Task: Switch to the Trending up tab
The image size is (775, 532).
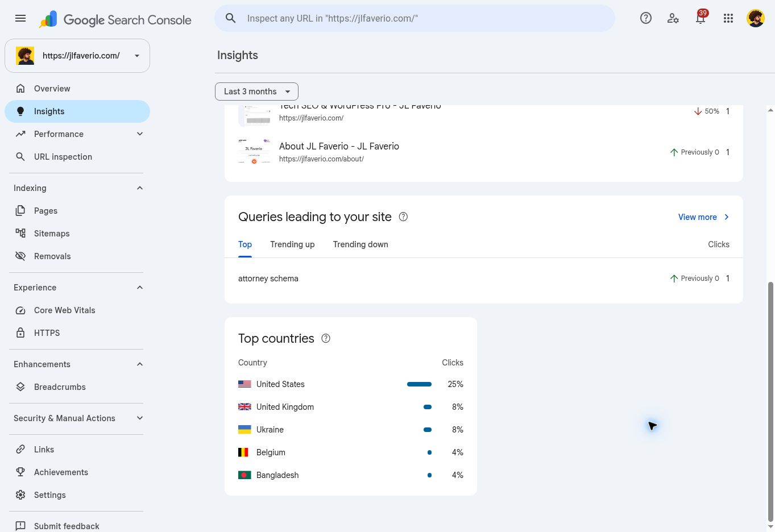Action: [x=292, y=244]
